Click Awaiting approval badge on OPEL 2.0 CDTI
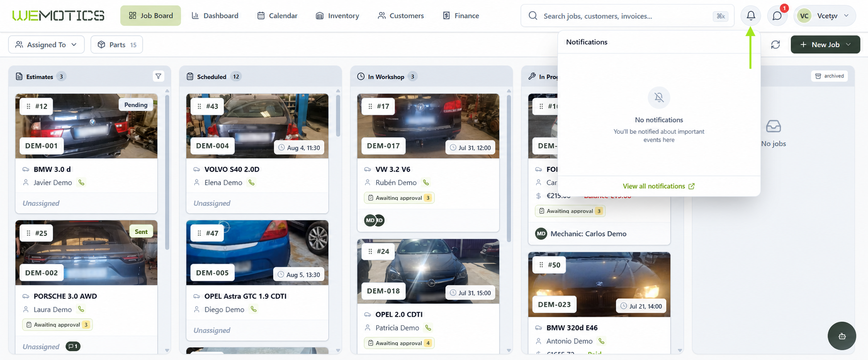868x360 pixels. tap(399, 343)
